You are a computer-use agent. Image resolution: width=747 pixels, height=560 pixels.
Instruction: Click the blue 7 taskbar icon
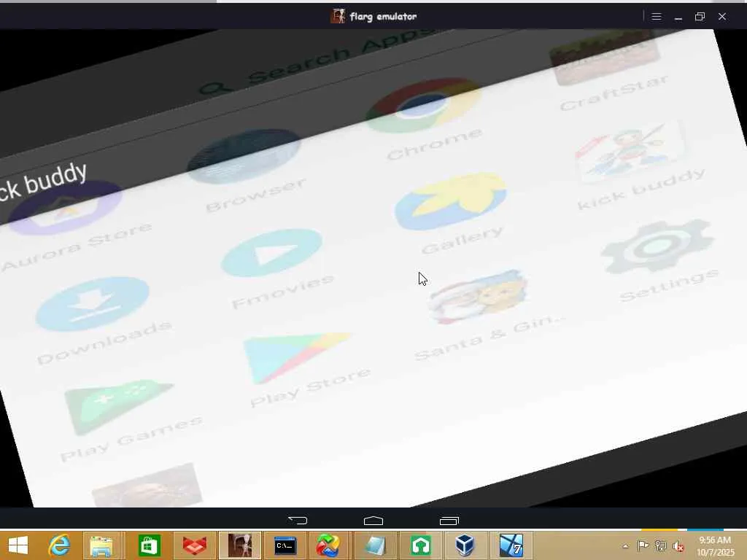point(511,545)
